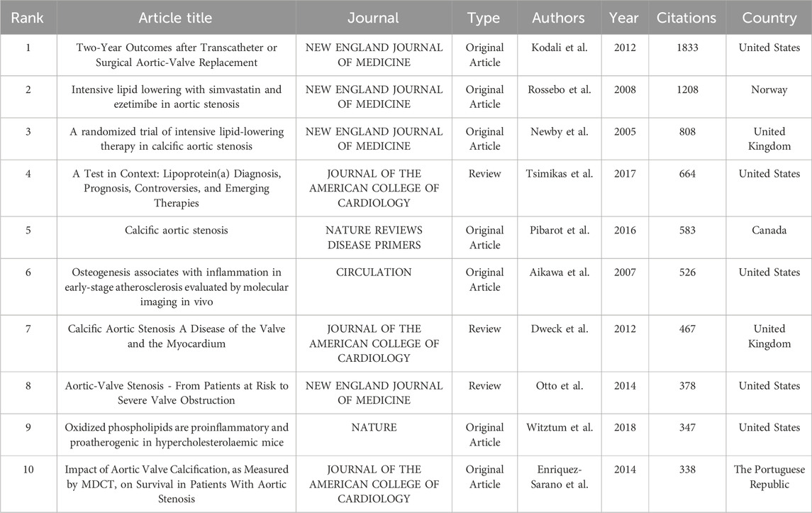
Task: Click citation count 1208
Action: [x=687, y=89]
